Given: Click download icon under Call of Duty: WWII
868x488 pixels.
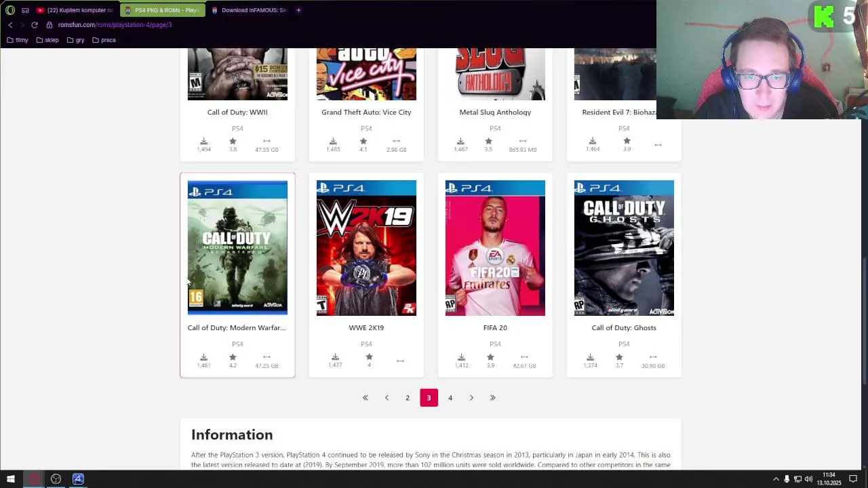Looking at the screenshot, I should coord(203,142).
